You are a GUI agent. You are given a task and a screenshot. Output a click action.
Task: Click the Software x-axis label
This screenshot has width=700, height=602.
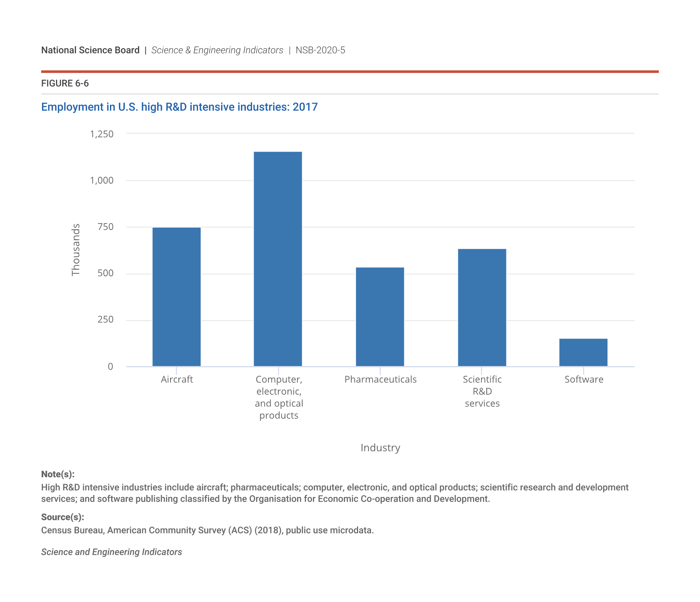point(583,379)
